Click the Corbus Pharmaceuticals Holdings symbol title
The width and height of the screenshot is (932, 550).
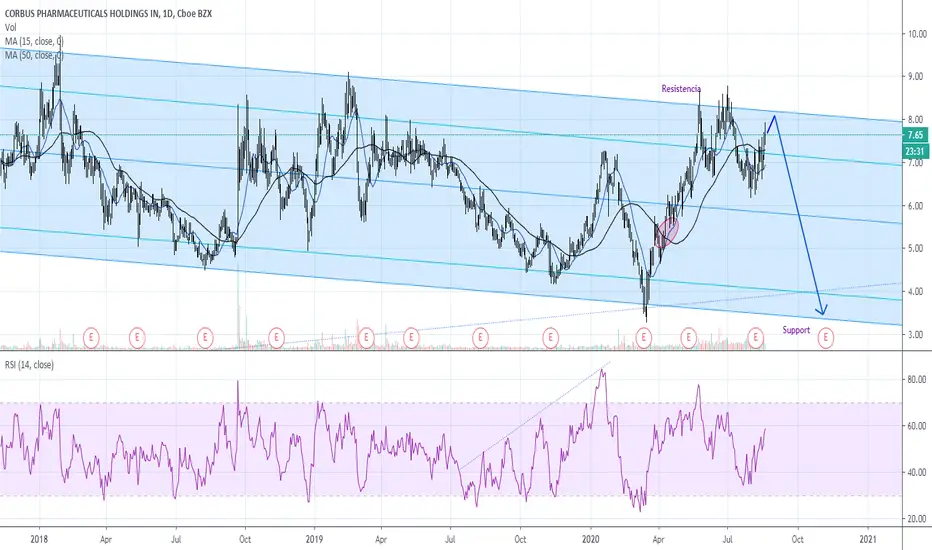pos(81,14)
